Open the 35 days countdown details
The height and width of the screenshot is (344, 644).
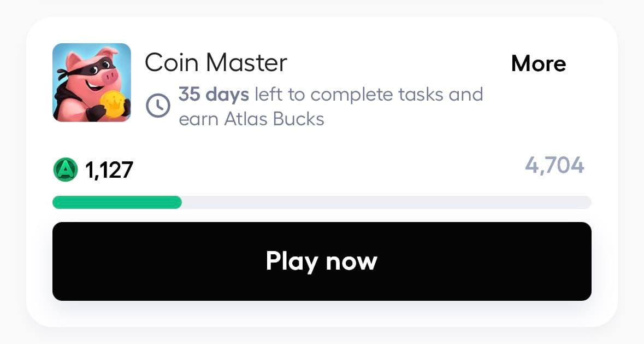[x=212, y=94]
